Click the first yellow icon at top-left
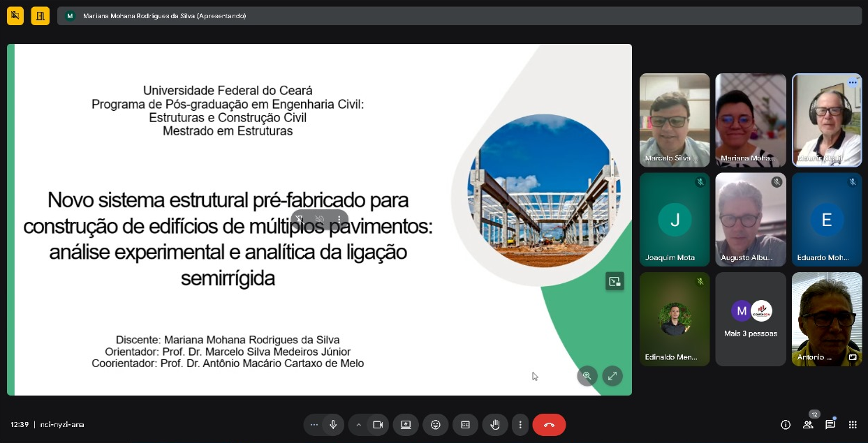 [15, 15]
